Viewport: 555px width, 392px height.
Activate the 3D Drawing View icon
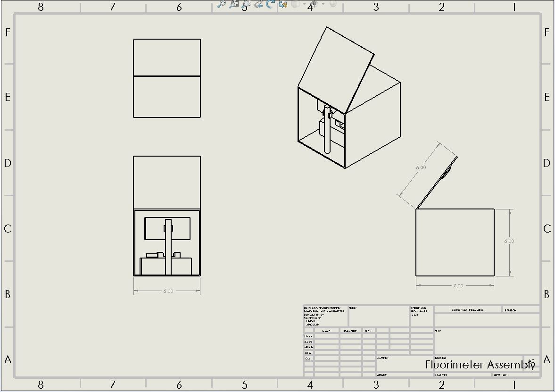pos(283,4)
